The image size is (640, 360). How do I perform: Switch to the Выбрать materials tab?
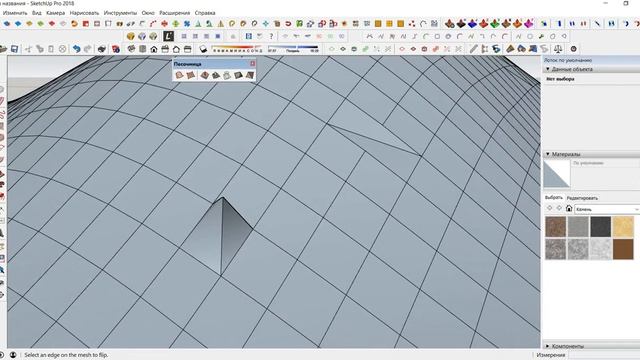(x=554, y=198)
